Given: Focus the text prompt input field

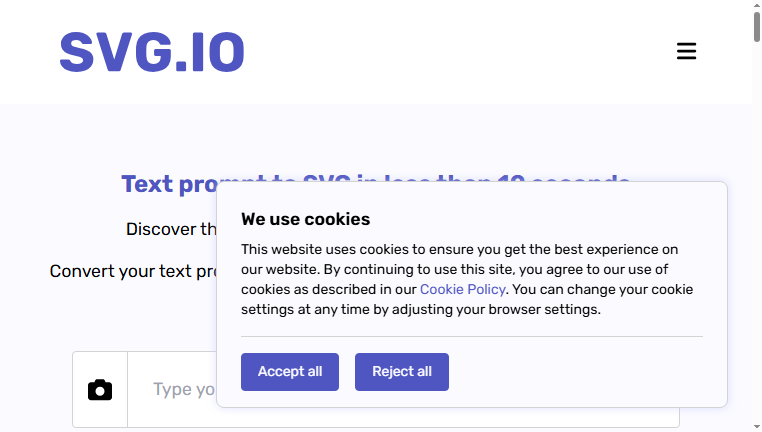Looking at the screenshot, I should (x=403, y=390).
